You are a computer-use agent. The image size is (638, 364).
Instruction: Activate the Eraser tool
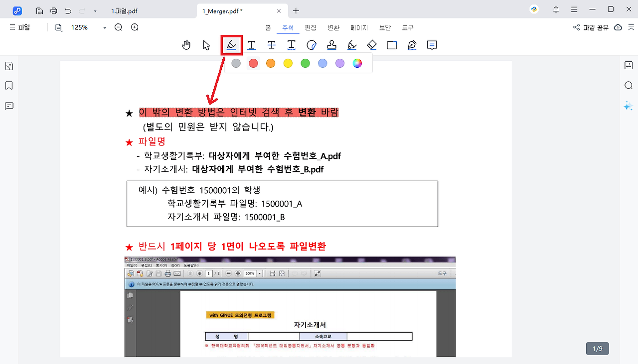tap(372, 45)
